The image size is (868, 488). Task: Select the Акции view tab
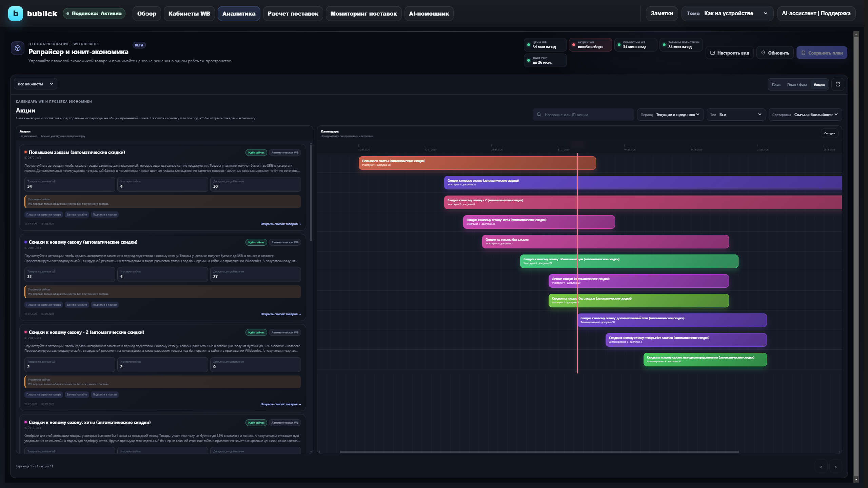pos(819,85)
